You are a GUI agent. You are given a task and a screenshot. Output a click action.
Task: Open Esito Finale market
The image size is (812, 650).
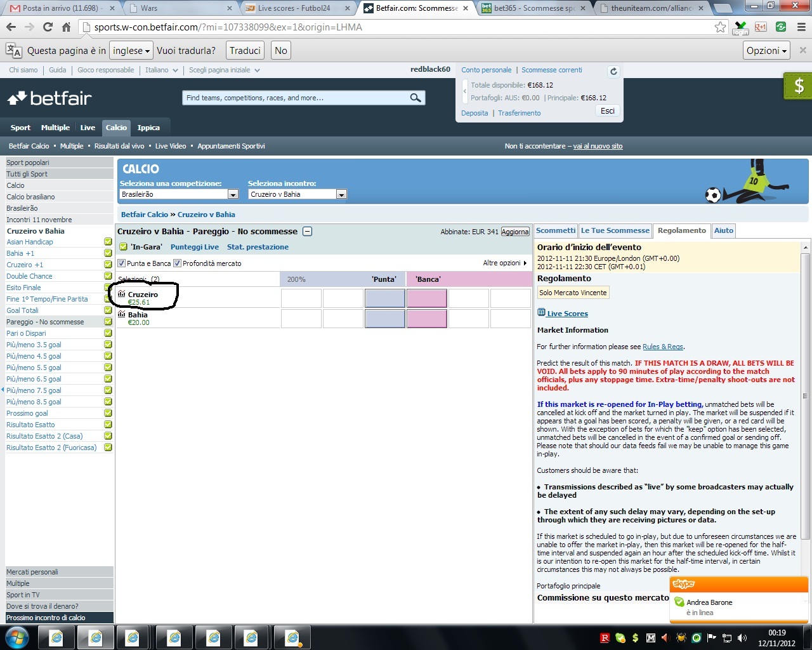[x=23, y=288]
